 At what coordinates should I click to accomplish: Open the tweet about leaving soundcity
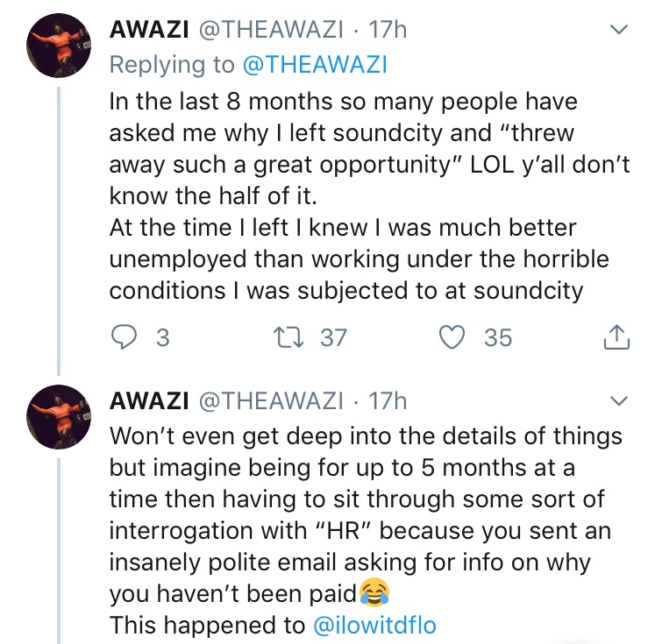coord(369,195)
